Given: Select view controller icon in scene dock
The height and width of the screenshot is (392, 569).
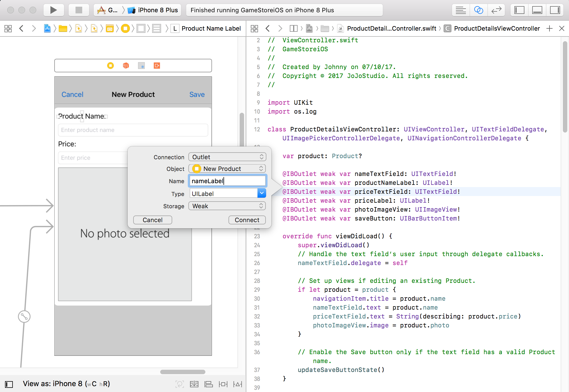Looking at the screenshot, I should pos(110,66).
